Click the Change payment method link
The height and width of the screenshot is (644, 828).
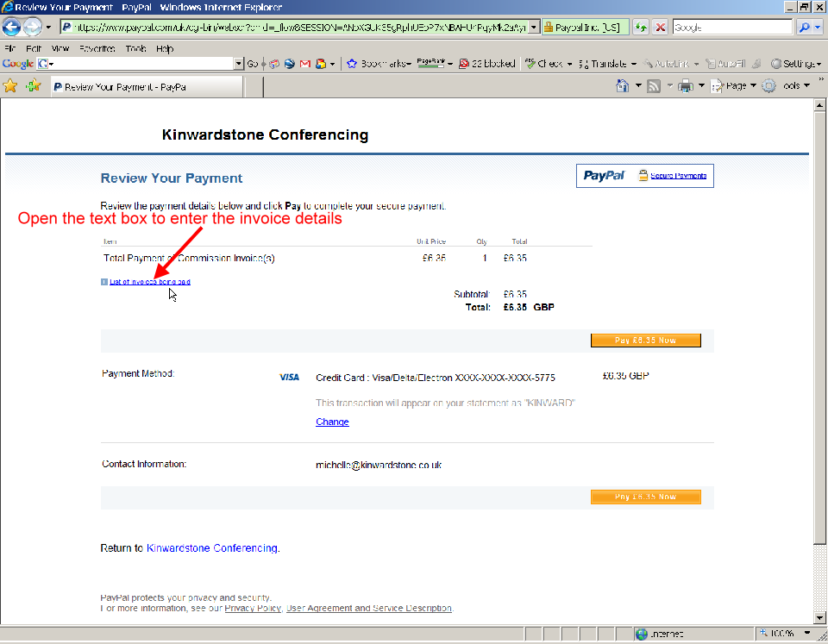coord(332,422)
